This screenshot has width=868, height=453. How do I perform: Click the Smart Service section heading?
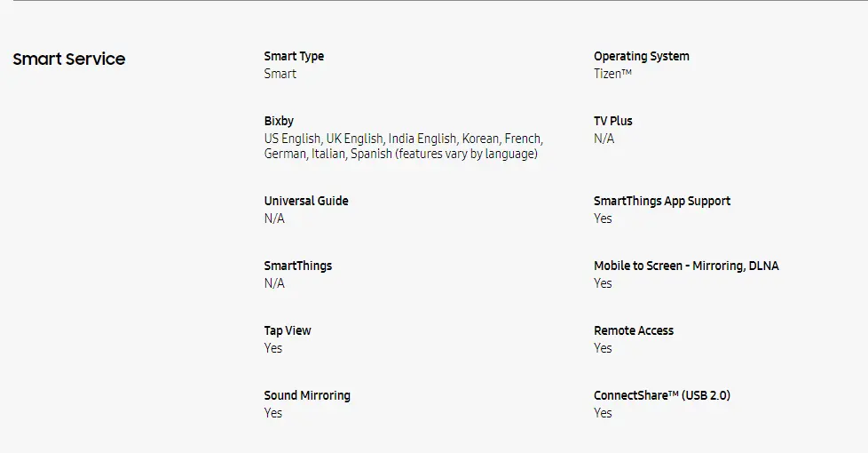(x=69, y=60)
